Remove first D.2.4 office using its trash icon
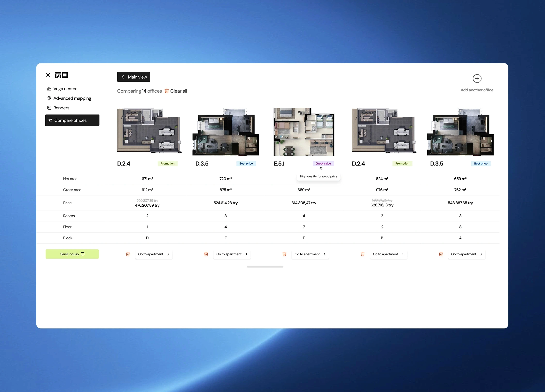The width and height of the screenshot is (545, 392). tap(128, 254)
